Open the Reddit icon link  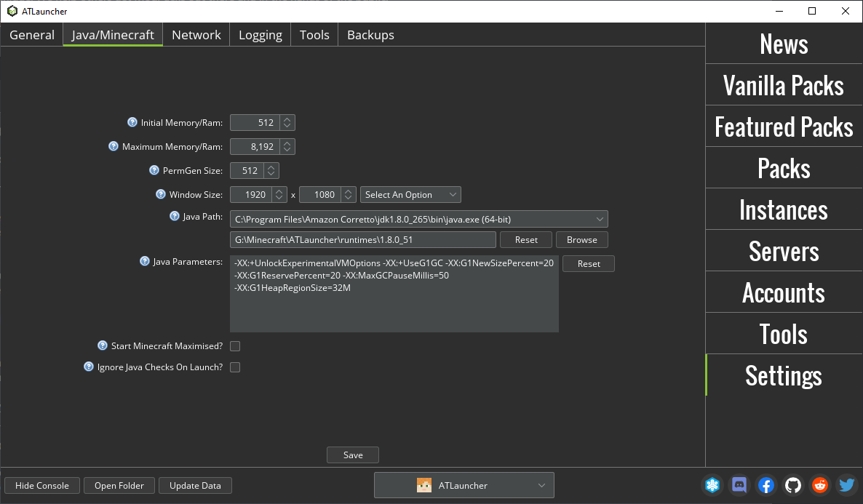pyautogui.click(x=819, y=485)
